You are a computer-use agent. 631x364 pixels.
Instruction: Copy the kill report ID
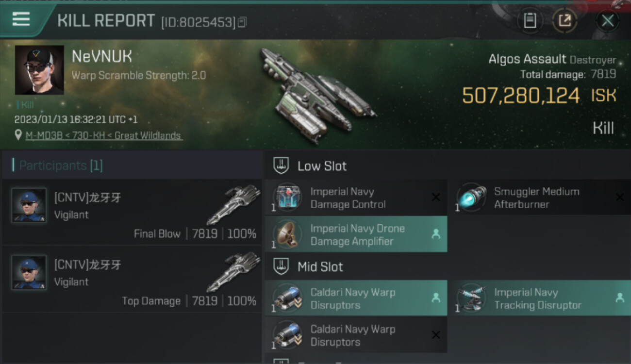(242, 22)
